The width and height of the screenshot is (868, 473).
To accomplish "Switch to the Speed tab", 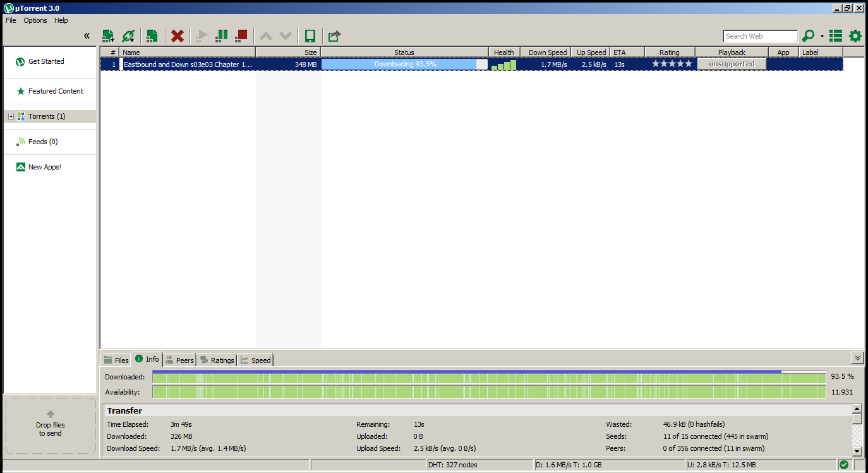I will coord(256,360).
